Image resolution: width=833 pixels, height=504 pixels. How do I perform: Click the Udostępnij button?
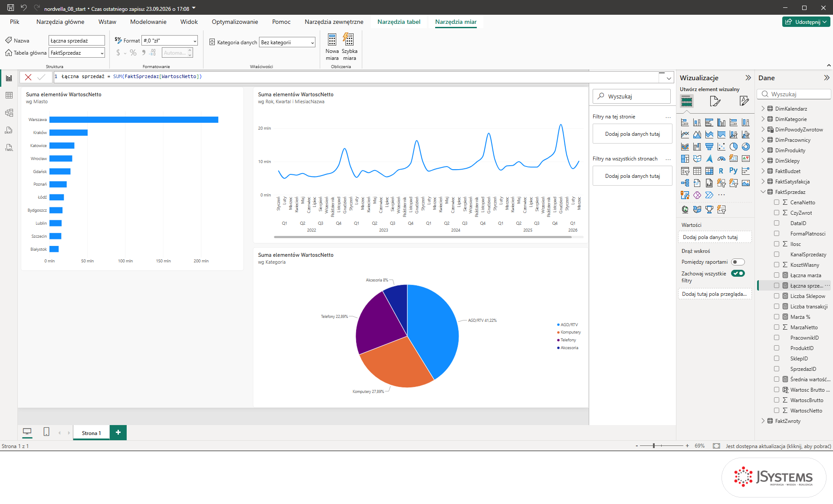(806, 22)
